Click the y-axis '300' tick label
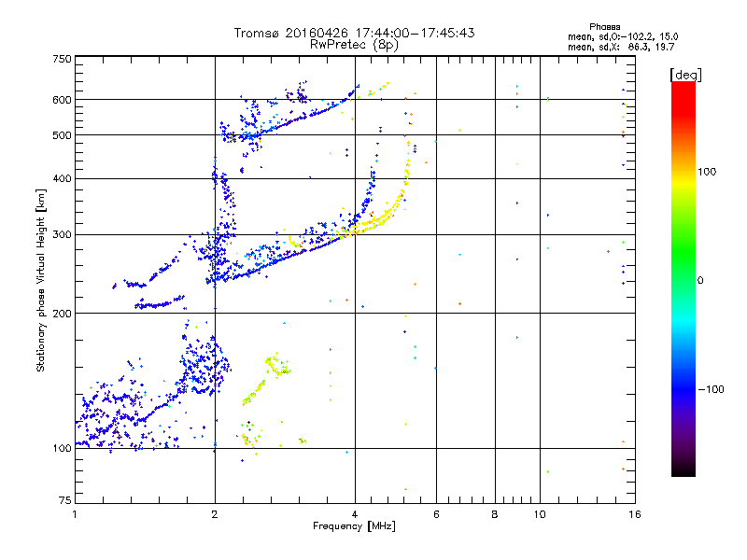Viewport: 747px width, 560px height. click(x=62, y=235)
